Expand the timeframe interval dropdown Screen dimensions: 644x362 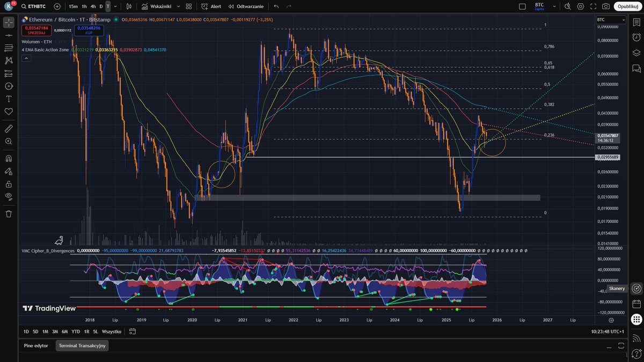pos(115,6)
